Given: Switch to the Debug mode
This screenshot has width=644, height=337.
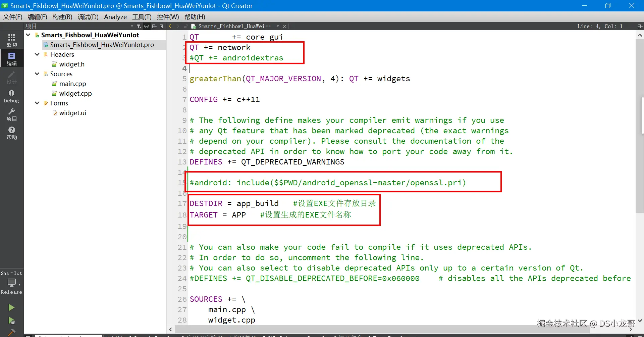Looking at the screenshot, I should [x=12, y=96].
